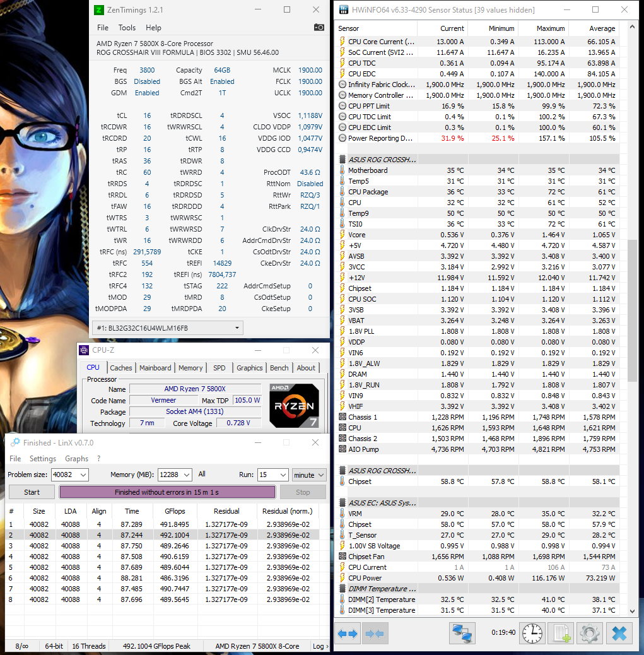Click thermometer icon beside VRM row
The height and width of the screenshot is (655, 644).
click(342, 514)
